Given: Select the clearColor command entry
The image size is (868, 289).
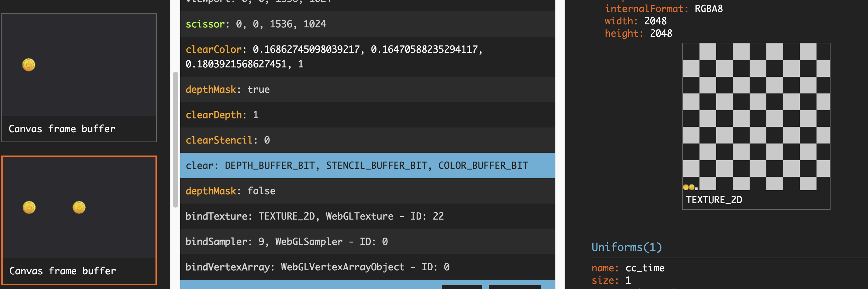Looking at the screenshot, I should click(x=367, y=56).
